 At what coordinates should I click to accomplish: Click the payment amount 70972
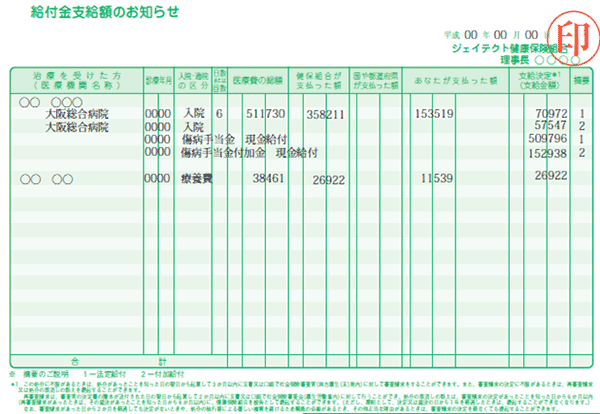coord(551,113)
